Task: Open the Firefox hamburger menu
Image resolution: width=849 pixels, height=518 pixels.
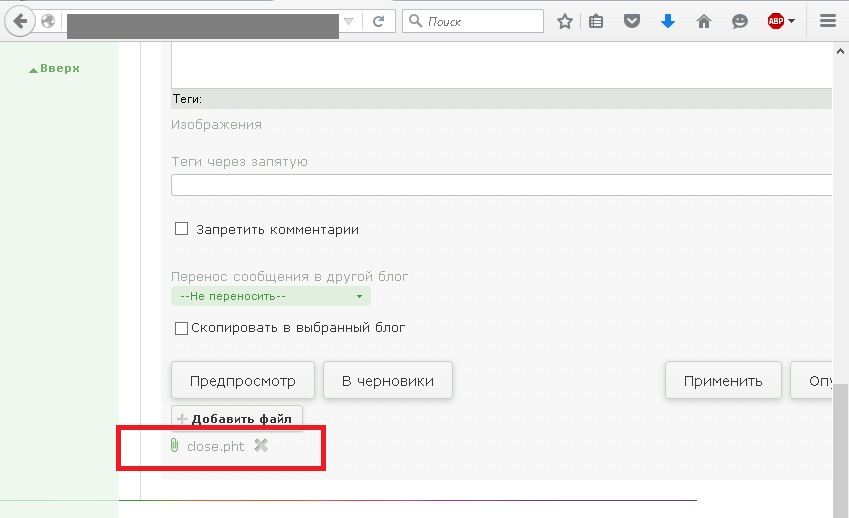Action: (x=827, y=22)
